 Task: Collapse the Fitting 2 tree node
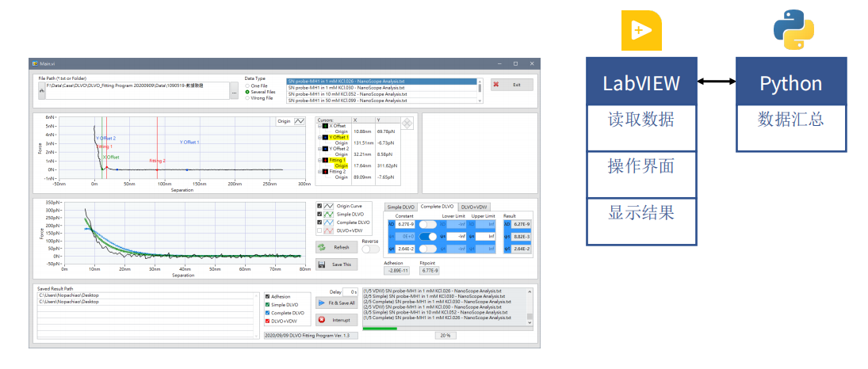click(x=319, y=172)
